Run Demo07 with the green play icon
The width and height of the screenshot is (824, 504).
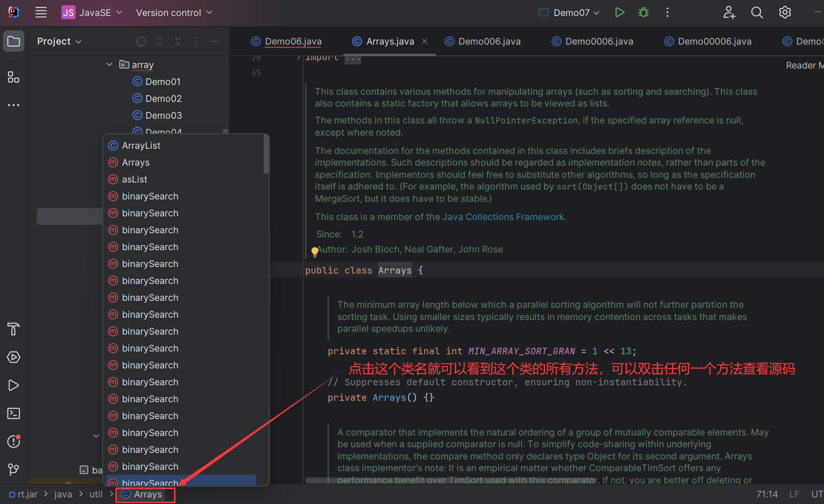pyautogui.click(x=619, y=13)
